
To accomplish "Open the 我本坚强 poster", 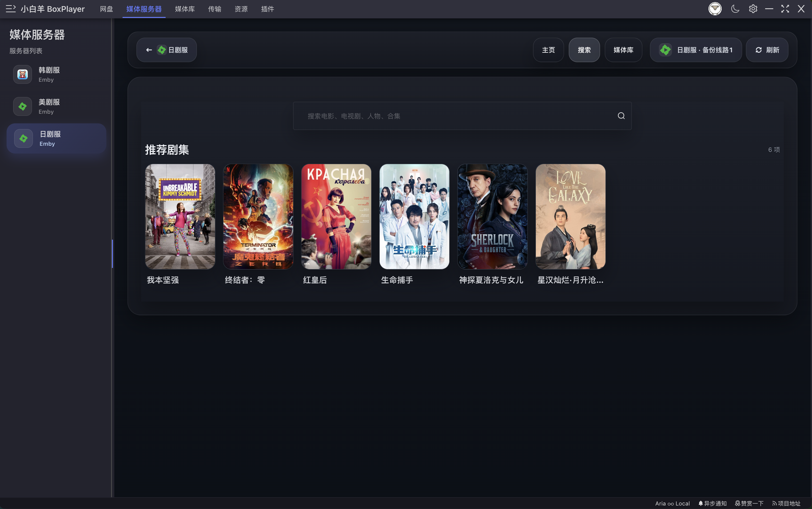I will point(180,216).
